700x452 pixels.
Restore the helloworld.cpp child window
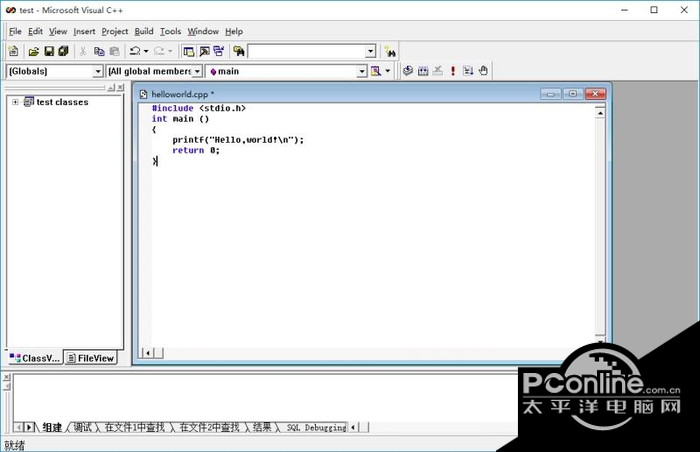click(x=573, y=94)
